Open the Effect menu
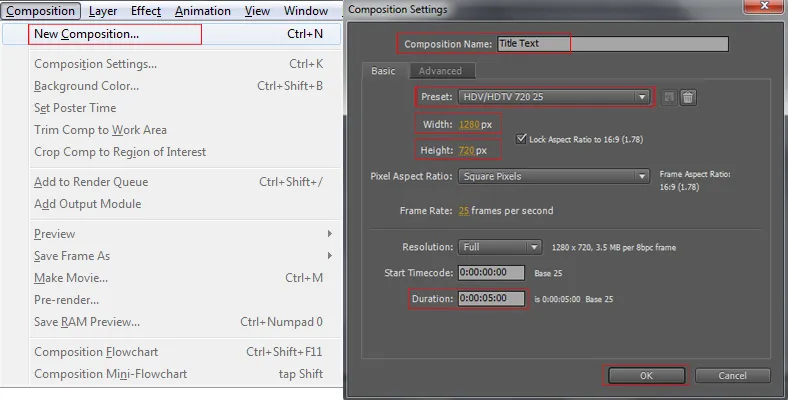This screenshot has width=788, height=400. (x=146, y=11)
